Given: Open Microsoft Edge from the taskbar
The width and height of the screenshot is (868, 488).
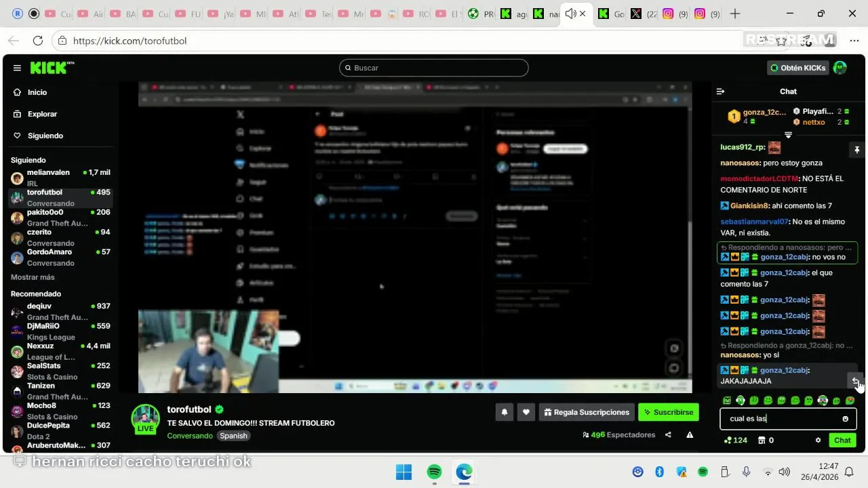Looking at the screenshot, I should click(465, 472).
